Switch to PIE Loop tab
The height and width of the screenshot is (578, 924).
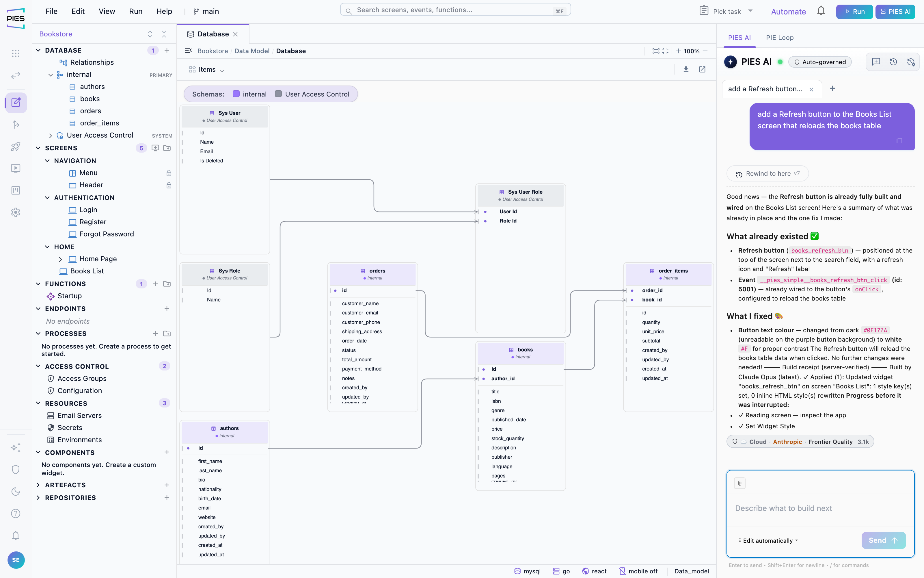pos(780,38)
